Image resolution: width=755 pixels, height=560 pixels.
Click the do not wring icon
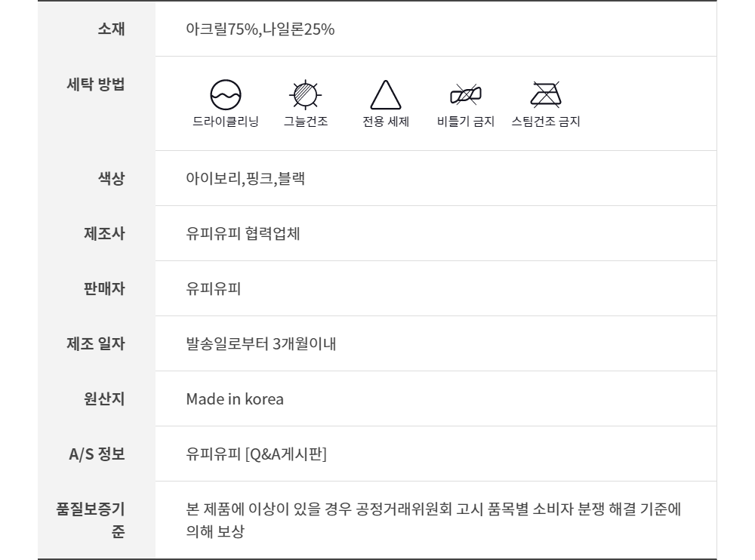(466, 94)
